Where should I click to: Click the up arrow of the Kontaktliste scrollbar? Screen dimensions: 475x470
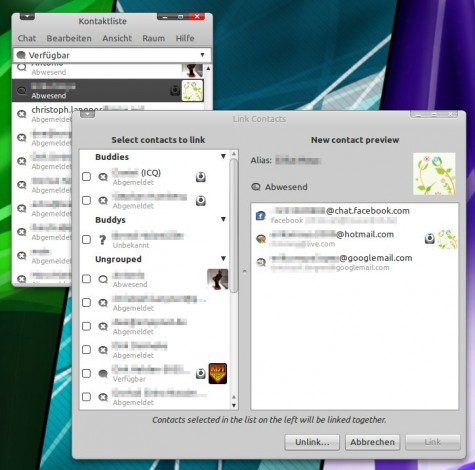[x=208, y=69]
